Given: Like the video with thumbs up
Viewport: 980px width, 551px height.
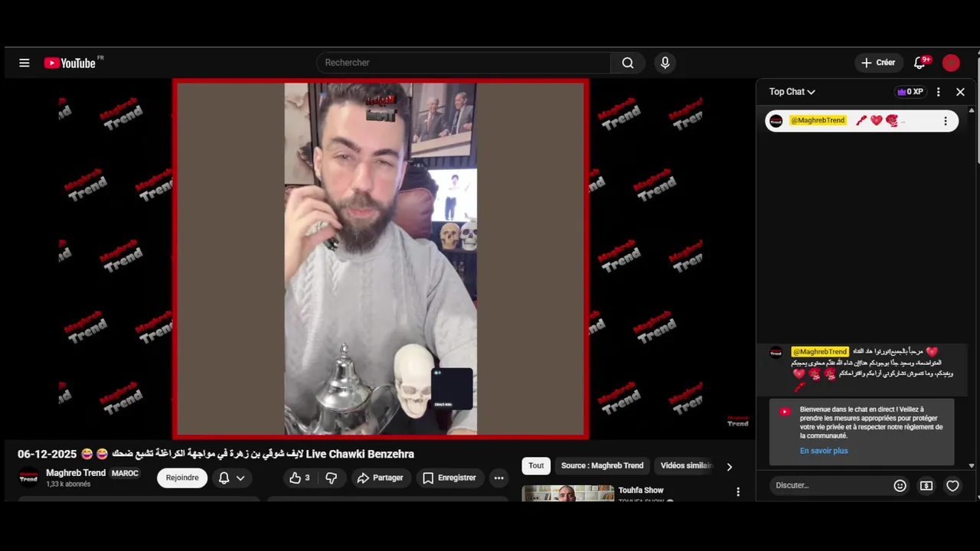Looking at the screenshot, I should (x=300, y=478).
